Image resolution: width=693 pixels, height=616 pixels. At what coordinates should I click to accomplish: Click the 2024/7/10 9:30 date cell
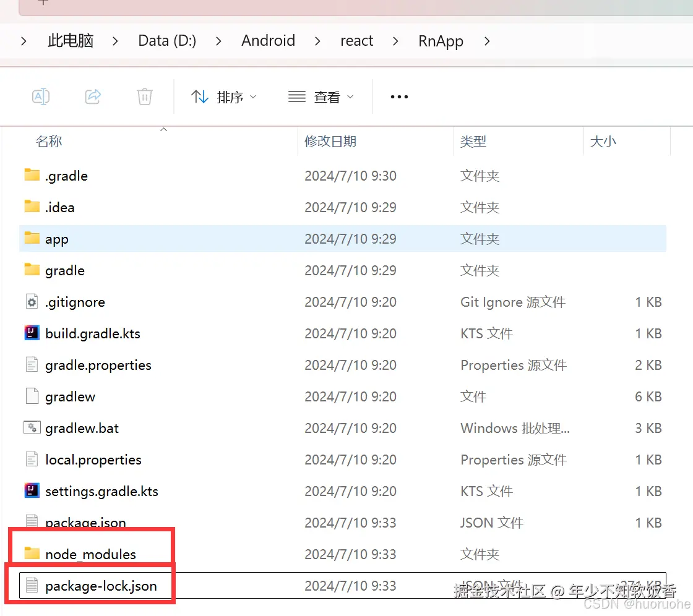click(350, 176)
